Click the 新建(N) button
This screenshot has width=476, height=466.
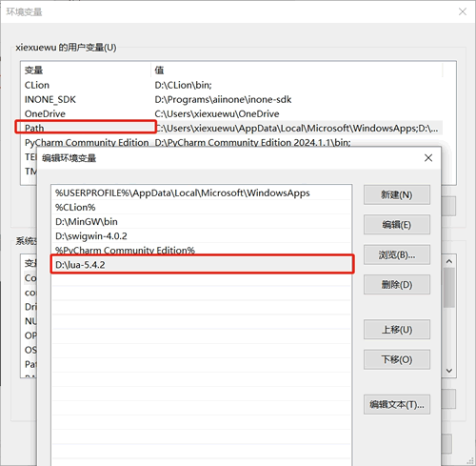click(x=397, y=194)
